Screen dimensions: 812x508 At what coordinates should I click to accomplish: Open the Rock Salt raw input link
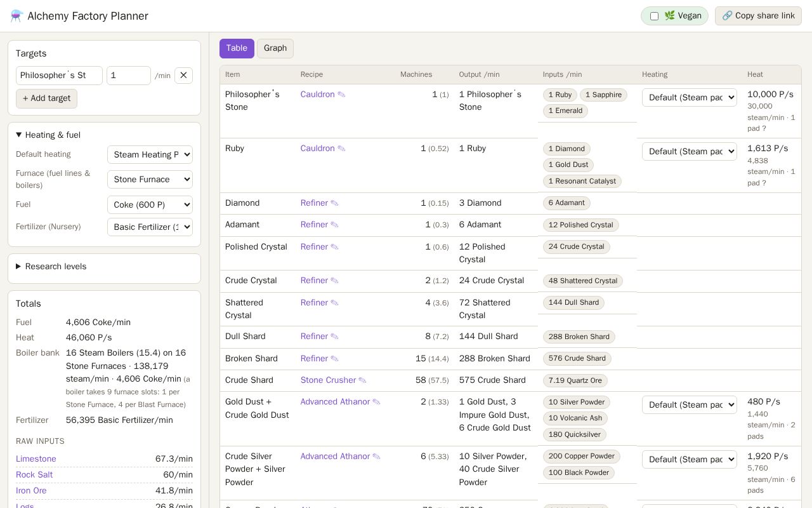(x=34, y=475)
